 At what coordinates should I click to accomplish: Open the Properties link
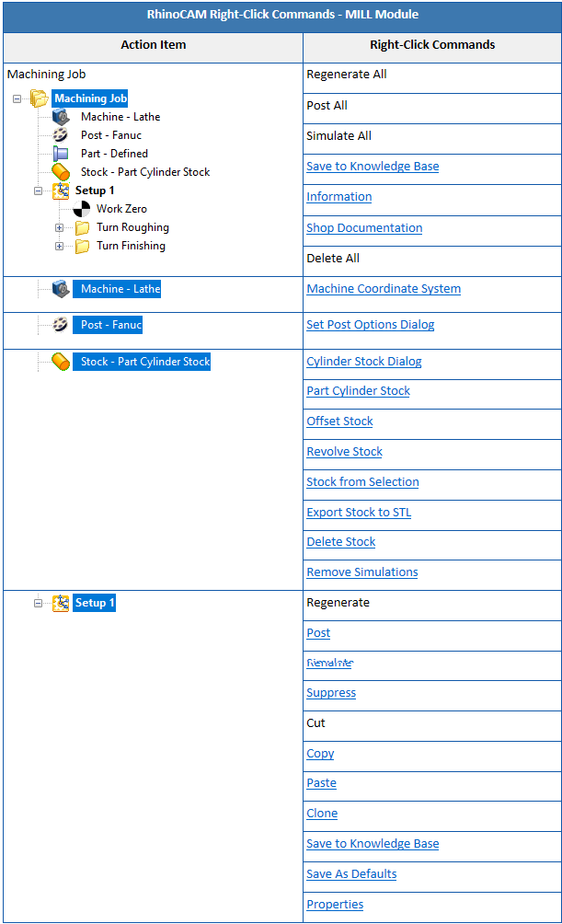[335, 905]
